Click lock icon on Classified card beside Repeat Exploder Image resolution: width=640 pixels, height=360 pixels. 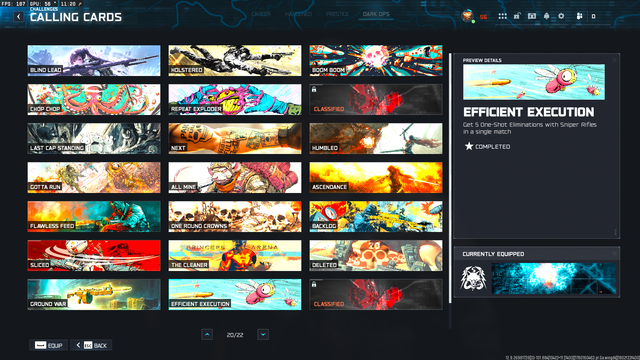[314, 89]
